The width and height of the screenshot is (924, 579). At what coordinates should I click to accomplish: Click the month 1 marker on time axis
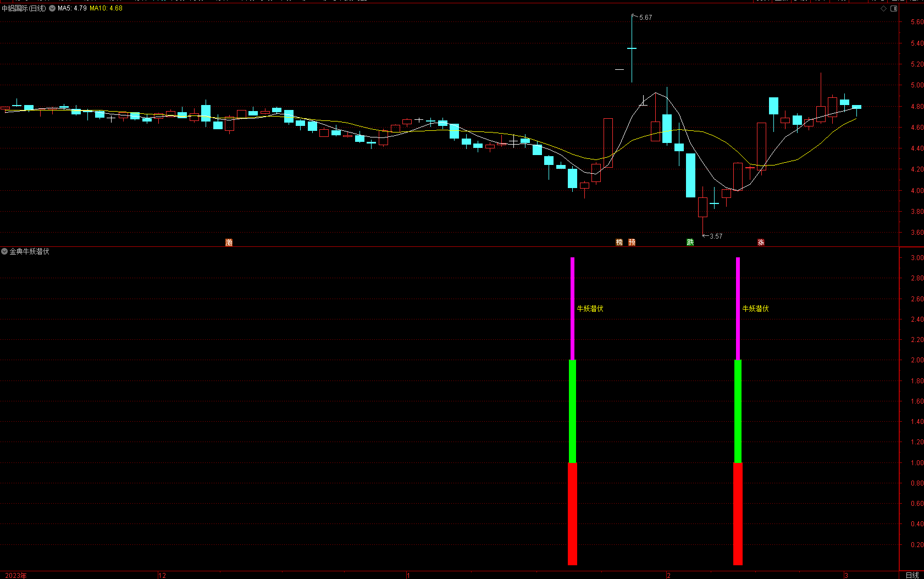[408, 576]
